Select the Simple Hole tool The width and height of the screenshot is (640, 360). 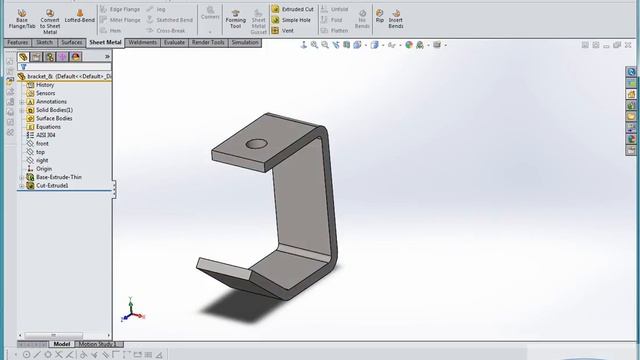point(291,20)
